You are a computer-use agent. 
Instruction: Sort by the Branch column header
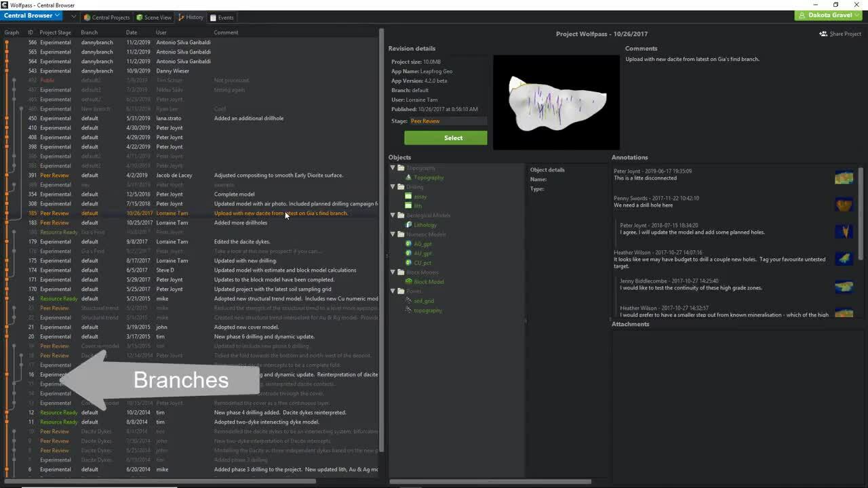(89, 33)
